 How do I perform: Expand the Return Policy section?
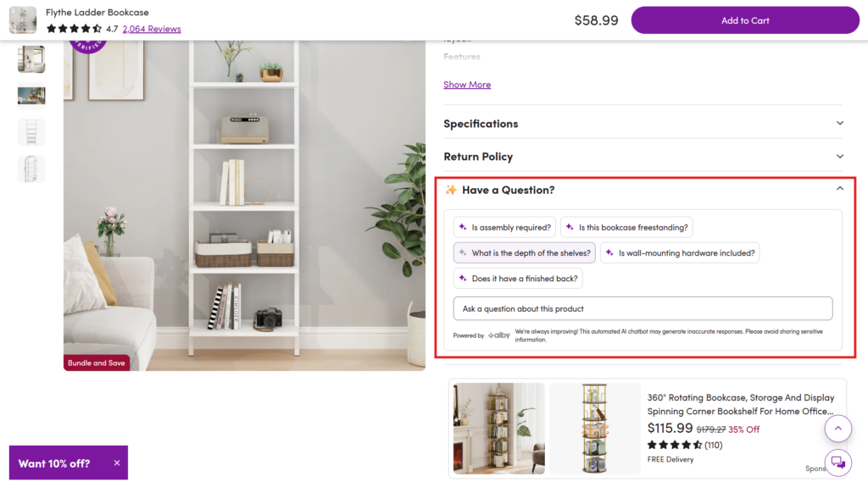[643, 157]
